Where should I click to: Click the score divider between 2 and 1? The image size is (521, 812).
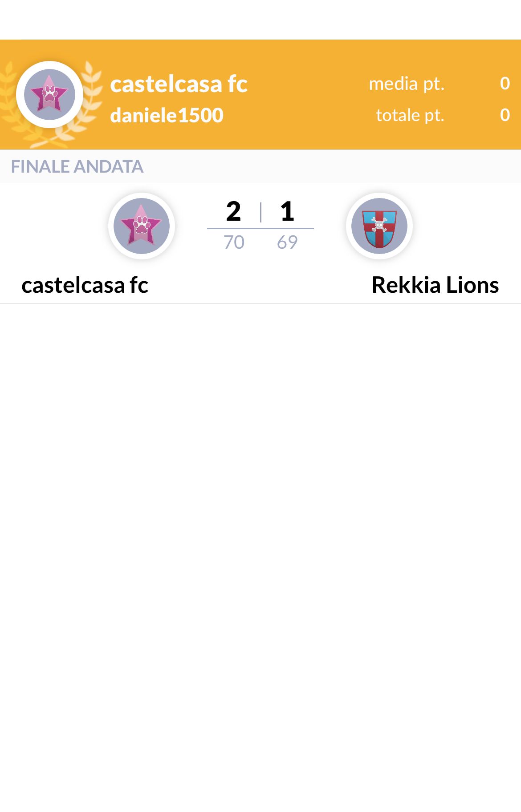pyautogui.click(x=260, y=212)
